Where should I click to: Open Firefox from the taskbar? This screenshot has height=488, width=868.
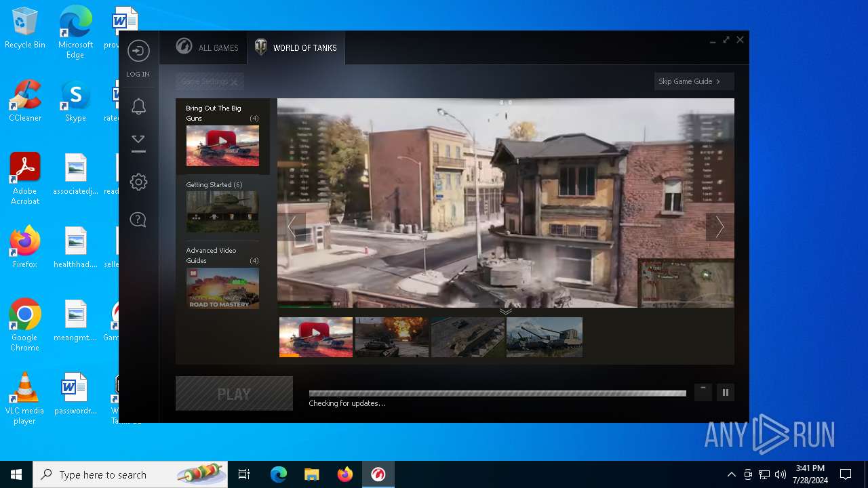click(344, 474)
